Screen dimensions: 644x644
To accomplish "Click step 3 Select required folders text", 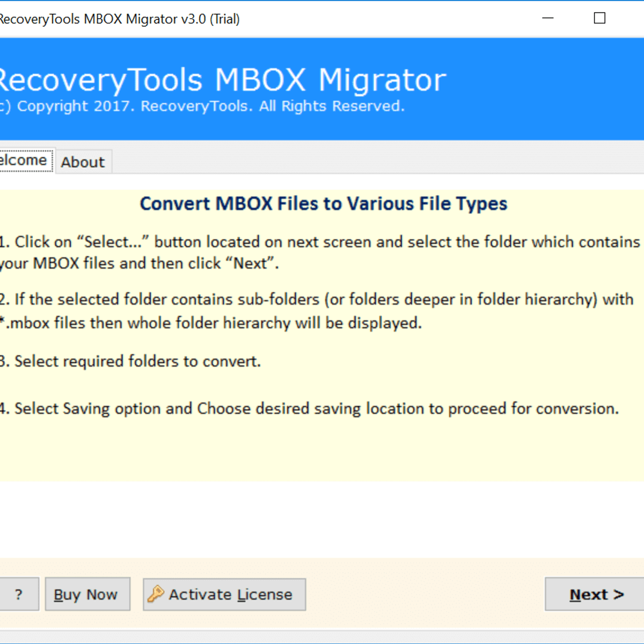I will click(130, 361).
